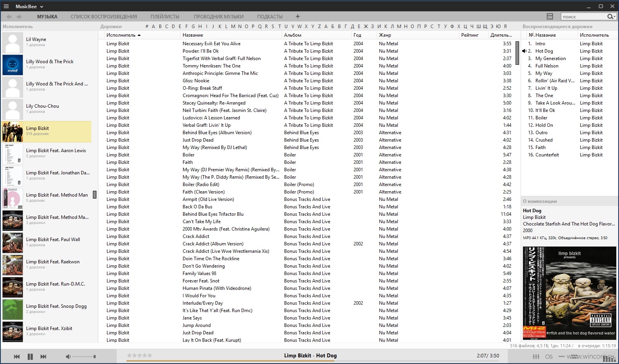
Task: Jump to Cyrillic letter Я filter
Action: [x=505, y=27]
